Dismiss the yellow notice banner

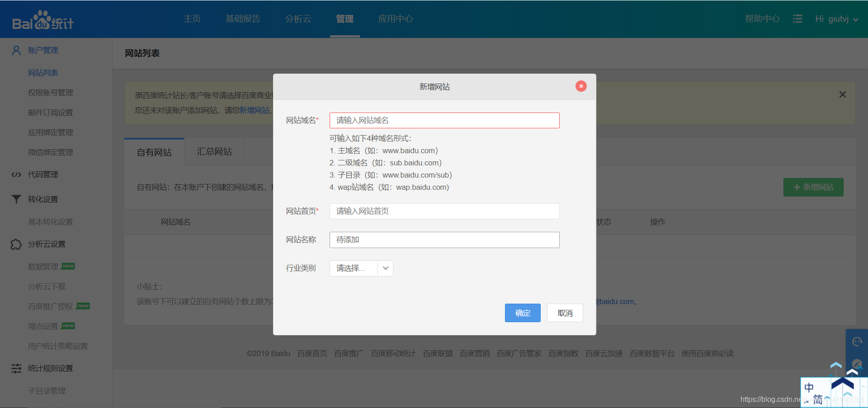[x=843, y=94]
